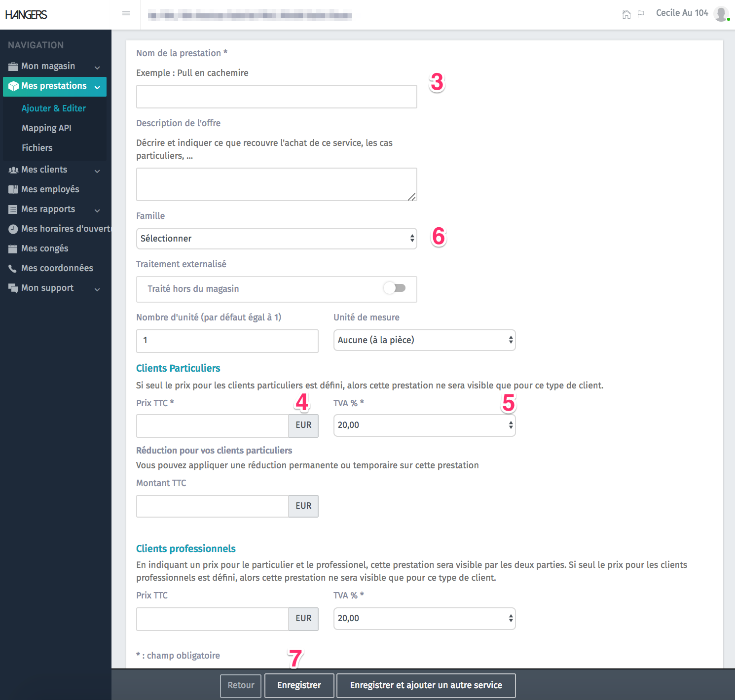This screenshot has width=735, height=700.
Task: Go to the Fichiers section
Action: coord(37,147)
